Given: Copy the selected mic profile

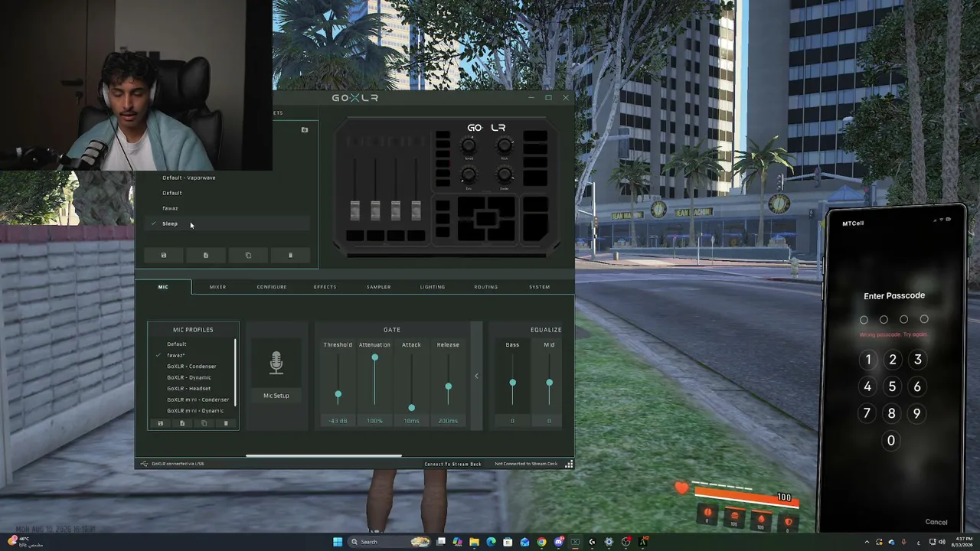Looking at the screenshot, I should 204,423.
